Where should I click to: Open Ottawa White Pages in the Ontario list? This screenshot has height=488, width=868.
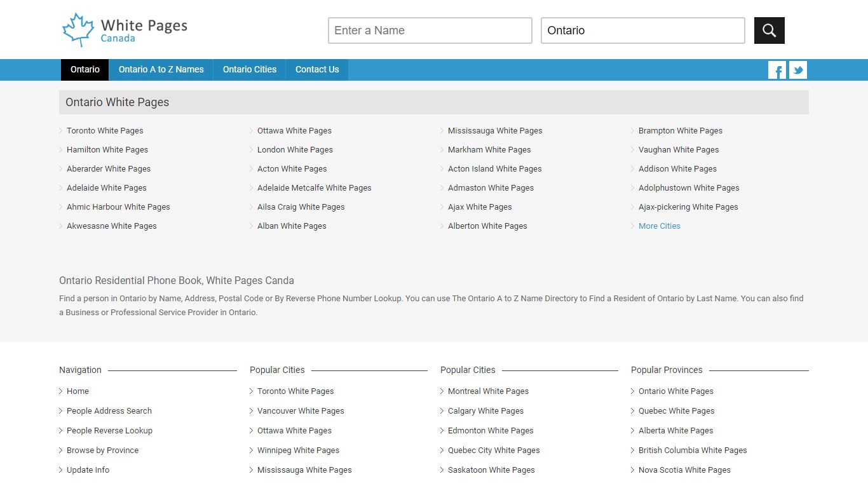(x=294, y=131)
